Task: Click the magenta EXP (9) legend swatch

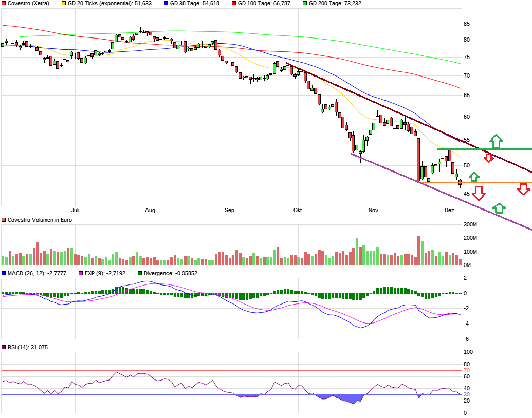Action: click(x=81, y=273)
